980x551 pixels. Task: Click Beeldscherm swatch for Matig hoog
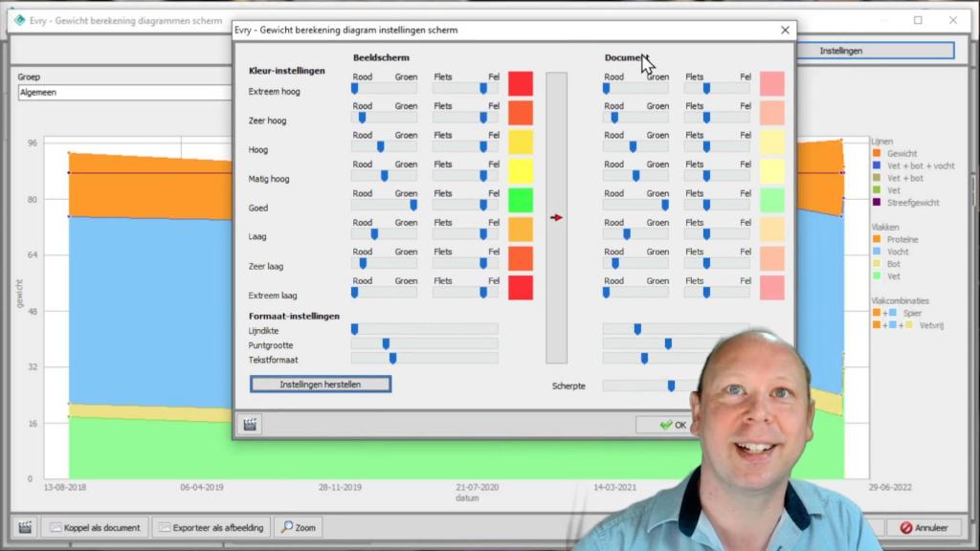coord(521,171)
